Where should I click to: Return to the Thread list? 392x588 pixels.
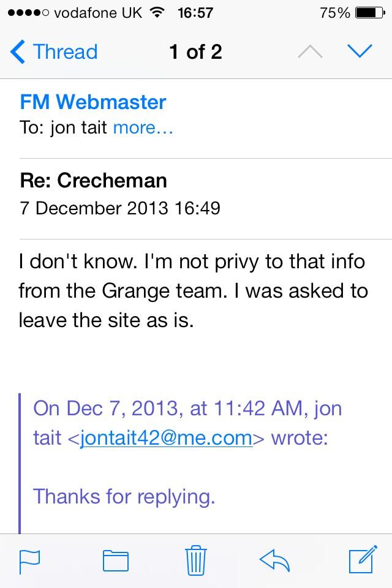click(x=65, y=52)
